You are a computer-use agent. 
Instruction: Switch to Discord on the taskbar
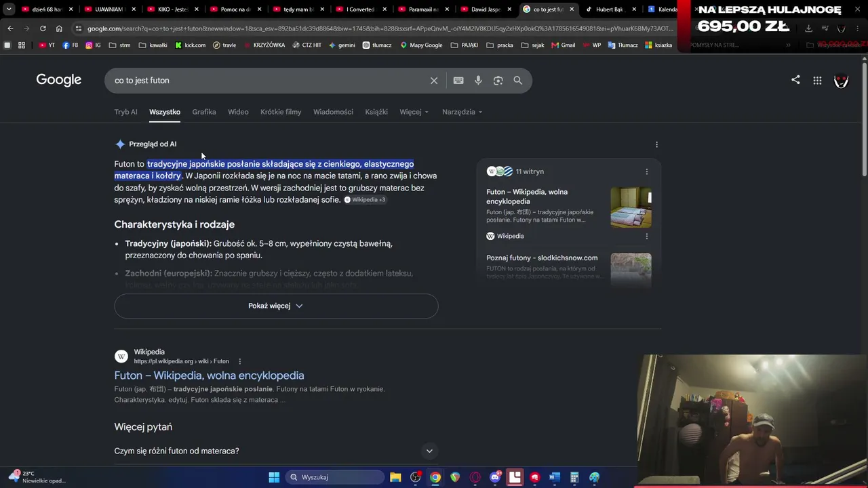[x=495, y=477]
